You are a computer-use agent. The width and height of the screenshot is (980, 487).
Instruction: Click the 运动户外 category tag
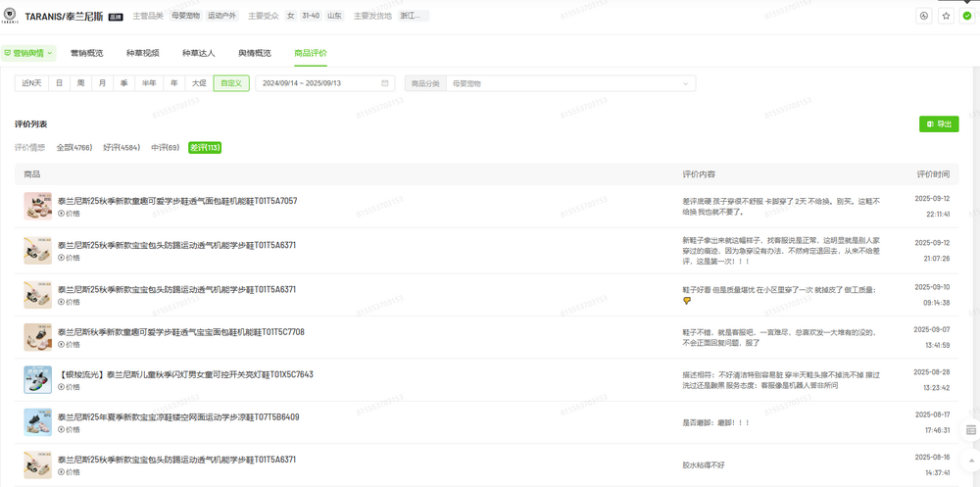[221, 16]
